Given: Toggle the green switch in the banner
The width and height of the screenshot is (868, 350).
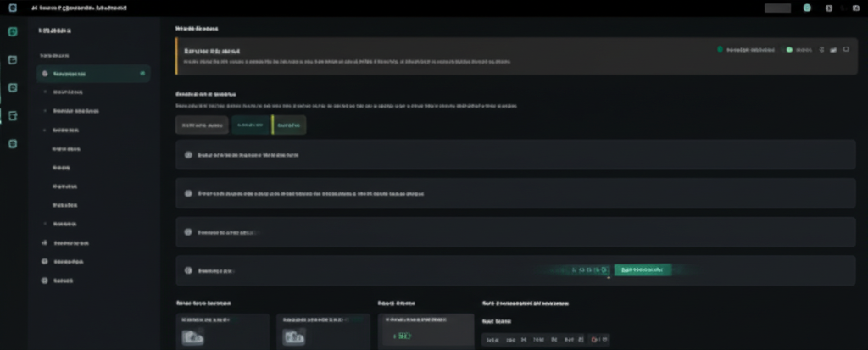Looking at the screenshot, I should click(x=789, y=49).
